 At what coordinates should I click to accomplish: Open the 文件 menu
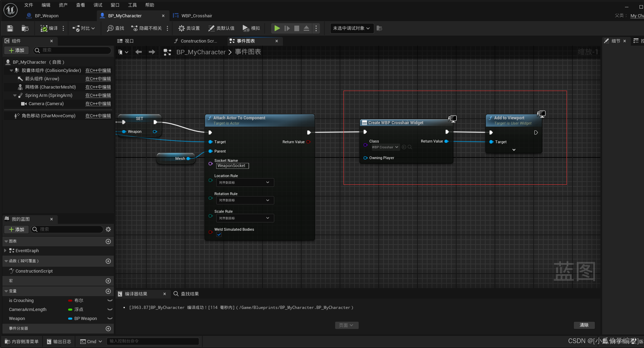(x=29, y=5)
